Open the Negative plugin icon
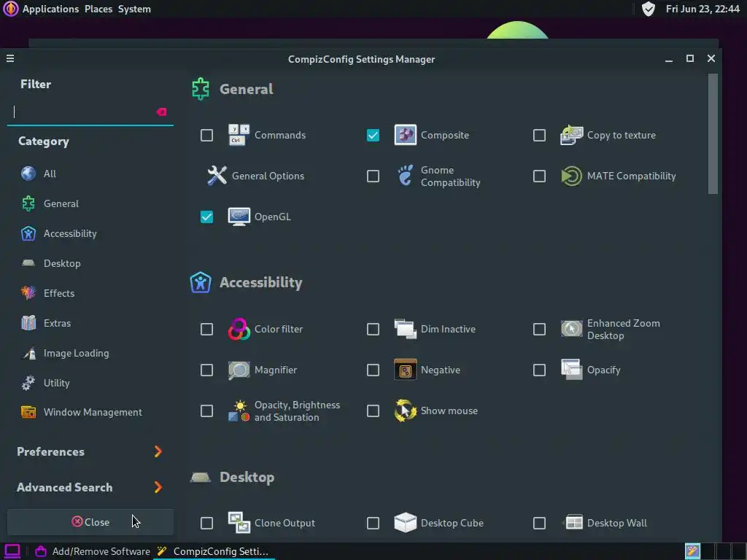The width and height of the screenshot is (747, 560). (x=405, y=370)
